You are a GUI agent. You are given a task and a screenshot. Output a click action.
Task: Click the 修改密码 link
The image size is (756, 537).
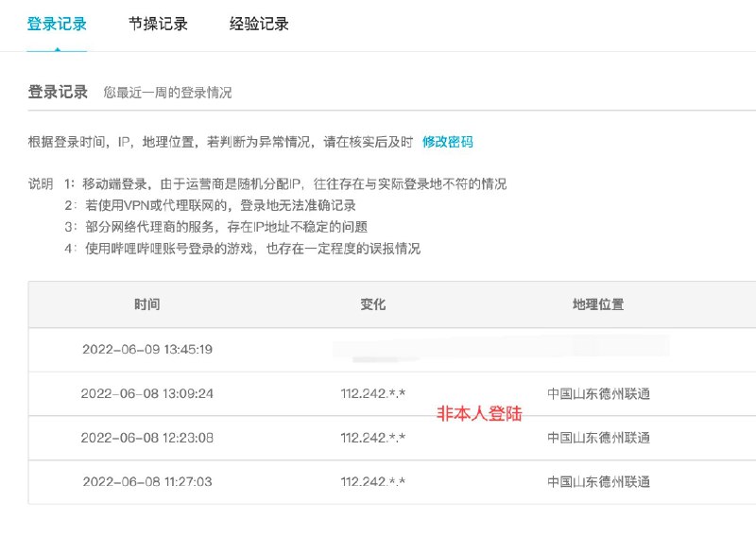[447, 142]
